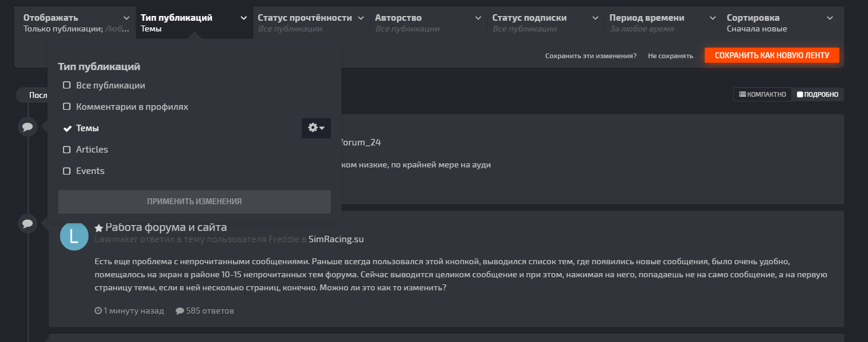Open the SimRacing.su forum link
Viewport: 868px width, 342px height.
[x=336, y=239]
